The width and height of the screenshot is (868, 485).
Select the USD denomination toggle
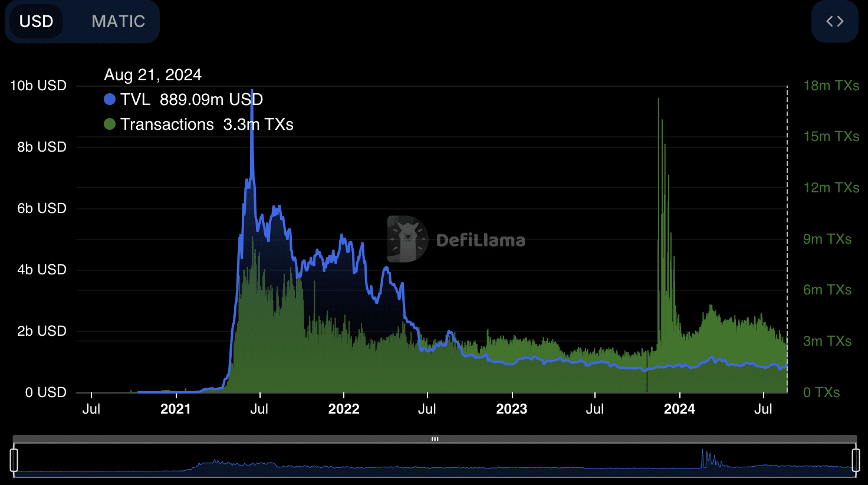(37, 21)
